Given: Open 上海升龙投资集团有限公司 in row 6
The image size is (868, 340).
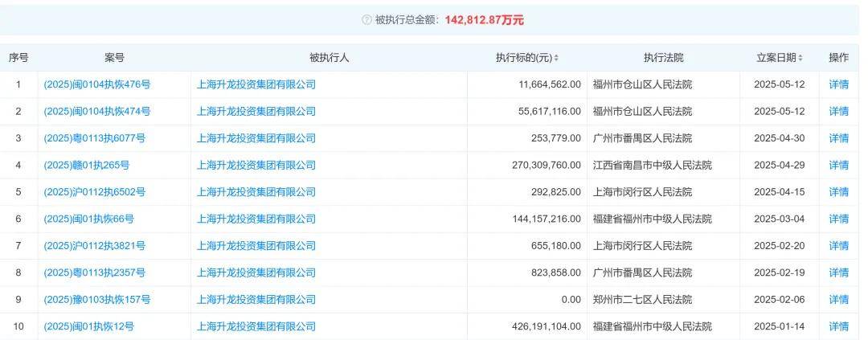Looking at the screenshot, I should (x=256, y=219).
